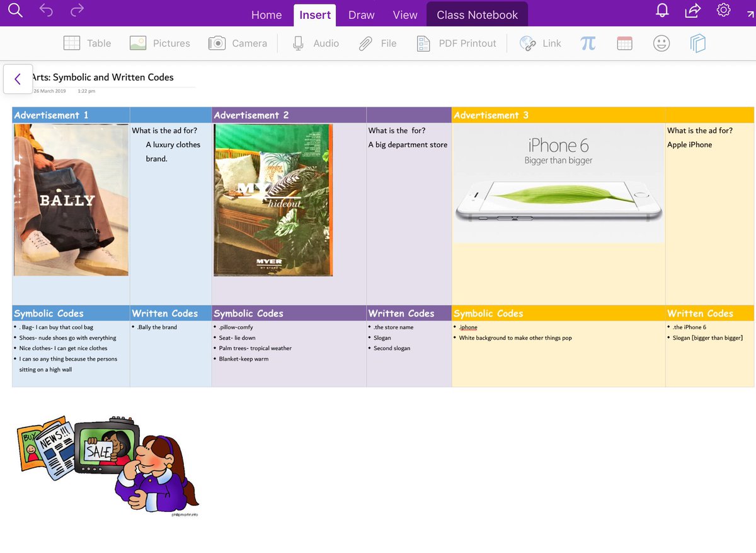Undo the last action arrow

pos(47,10)
